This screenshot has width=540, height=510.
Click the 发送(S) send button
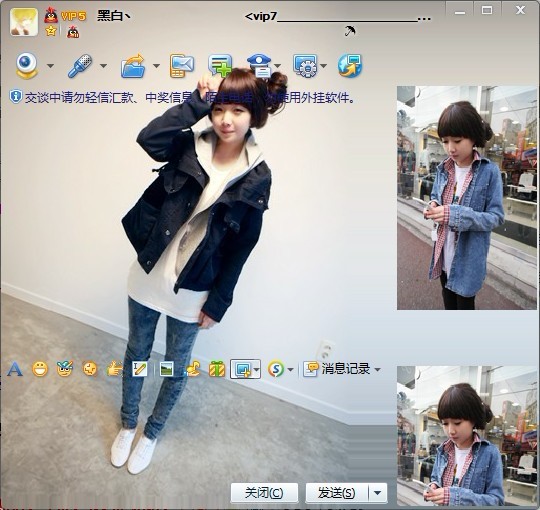coord(336,493)
